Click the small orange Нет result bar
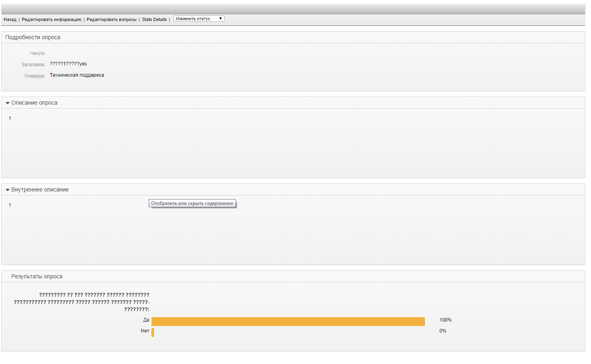Viewport: 591px width, 364px height. click(x=153, y=332)
